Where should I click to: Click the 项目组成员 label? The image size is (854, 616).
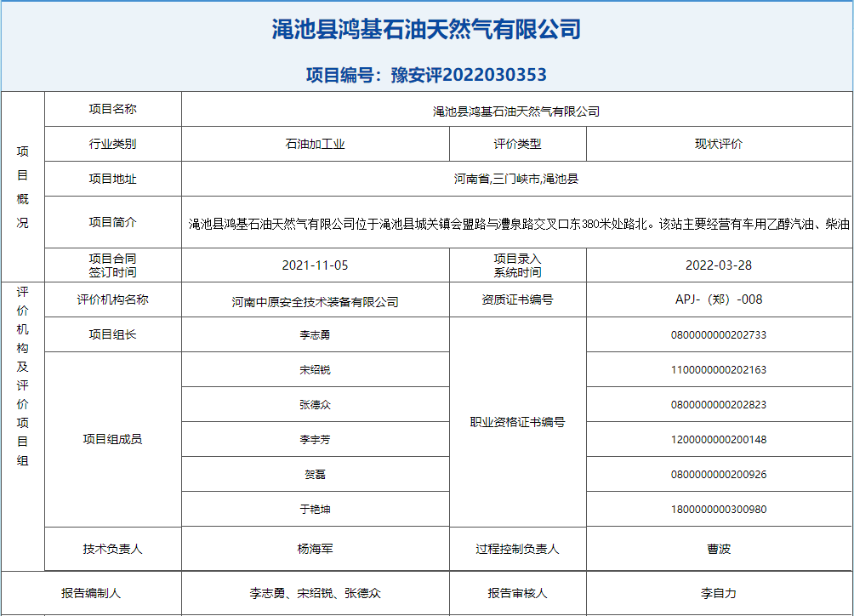[113, 439]
